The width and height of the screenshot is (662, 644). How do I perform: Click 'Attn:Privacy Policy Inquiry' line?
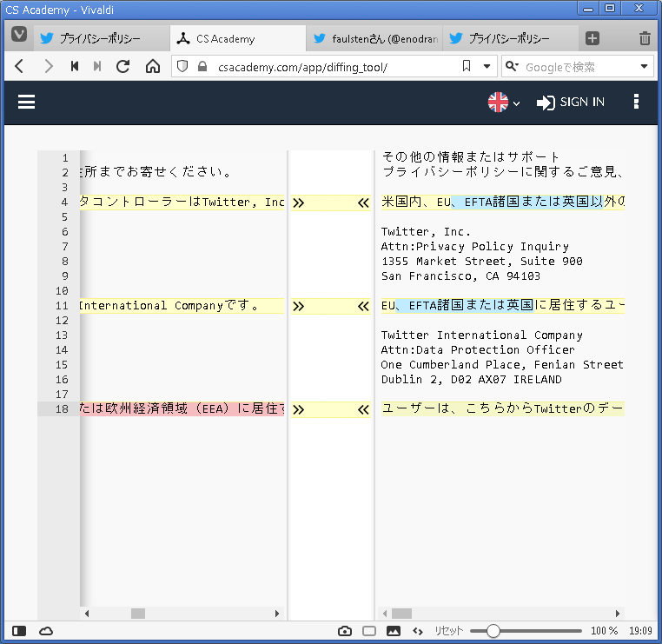pos(475,247)
